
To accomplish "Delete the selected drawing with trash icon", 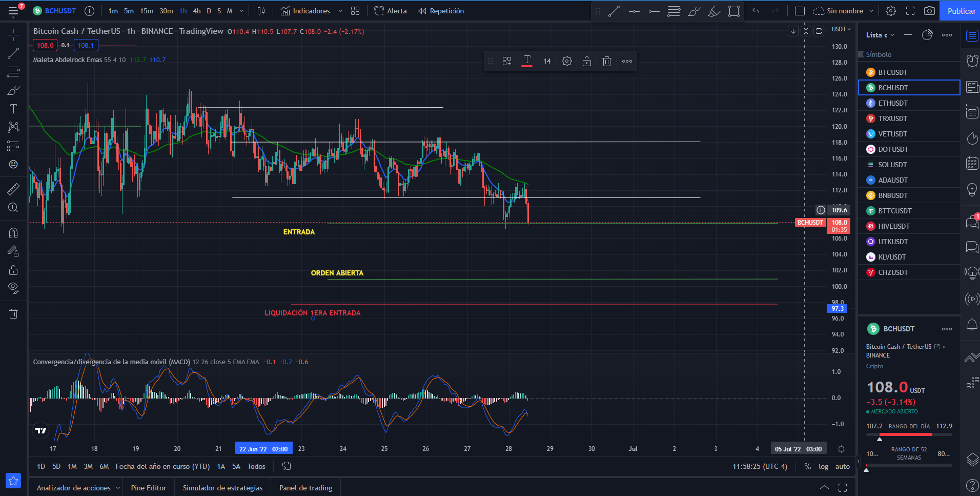I will (607, 61).
